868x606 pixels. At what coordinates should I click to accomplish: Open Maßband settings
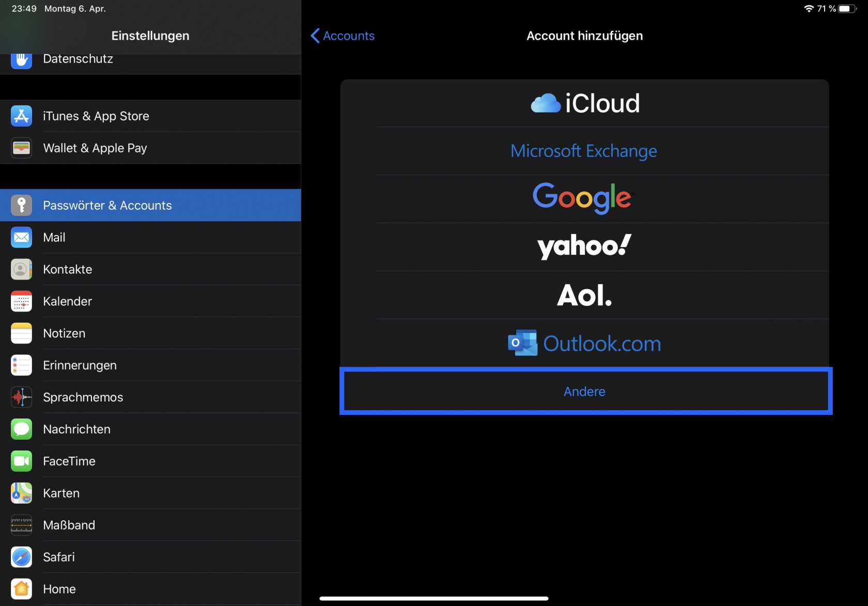[x=150, y=525]
